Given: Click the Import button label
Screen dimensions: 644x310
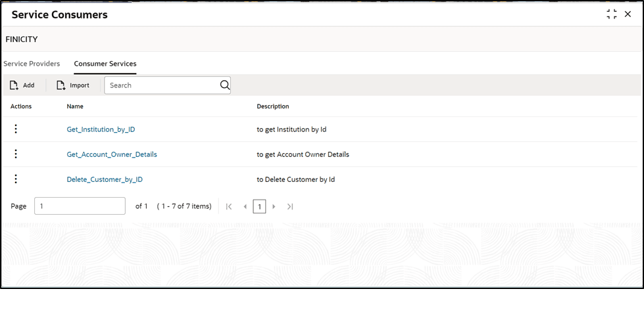Looking at the screenshot, I should tap(80, 85).
